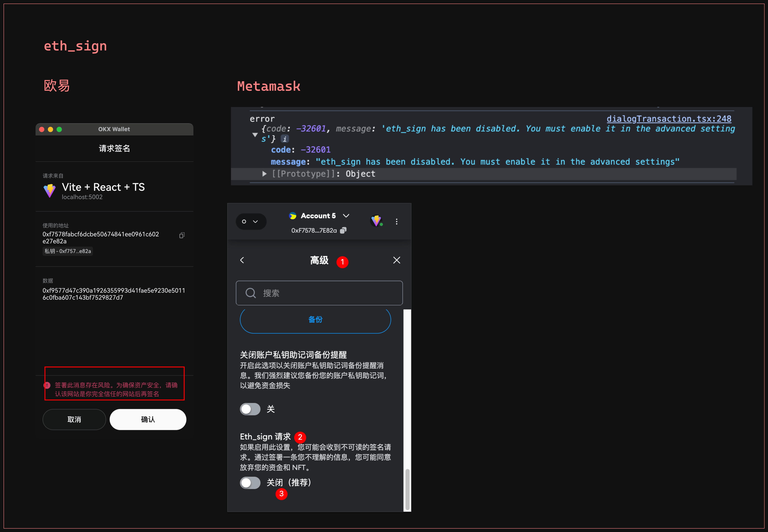Go back from the 高级 settings page
This screenshot has height=532, width=768.
[242, 260]
